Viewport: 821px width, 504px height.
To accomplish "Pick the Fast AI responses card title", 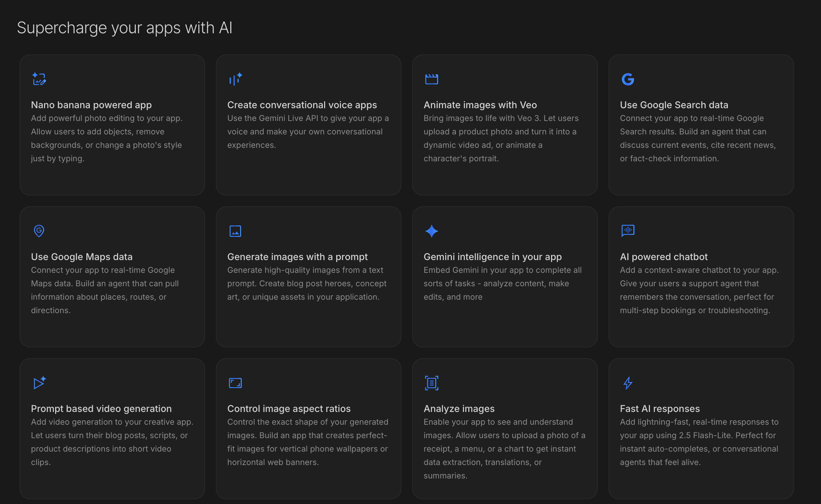I will (x=660, y=409).
